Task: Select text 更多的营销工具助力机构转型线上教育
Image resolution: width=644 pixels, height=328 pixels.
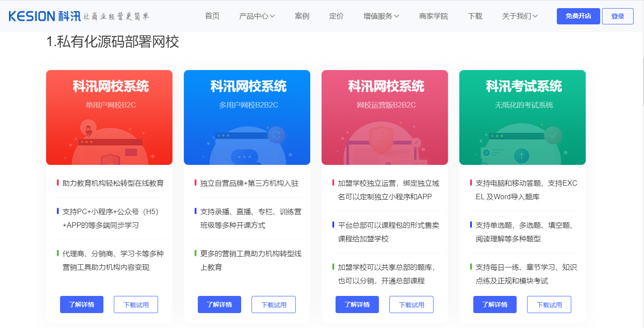Action: pos(251,260)
